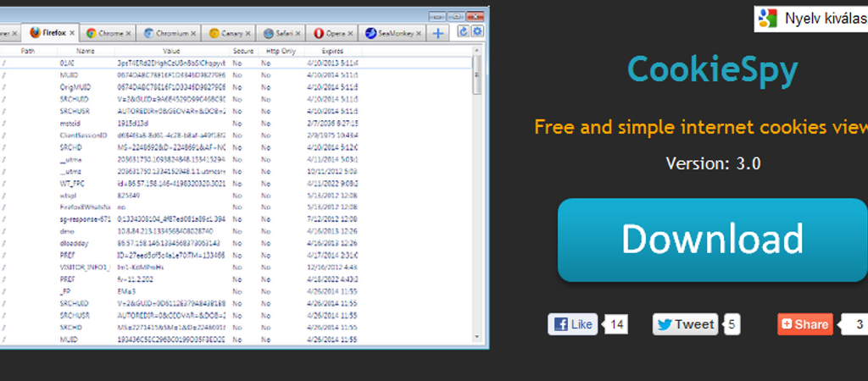Select the mstcid cookie name
This screenshot has height=381, width=868.
coord(70,124)
